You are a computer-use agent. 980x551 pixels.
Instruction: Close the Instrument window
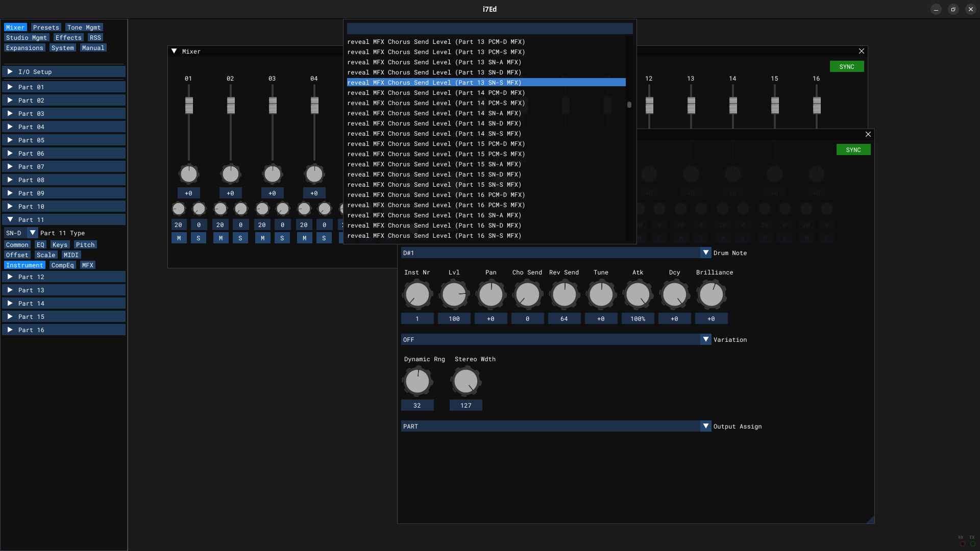[868, 134]
